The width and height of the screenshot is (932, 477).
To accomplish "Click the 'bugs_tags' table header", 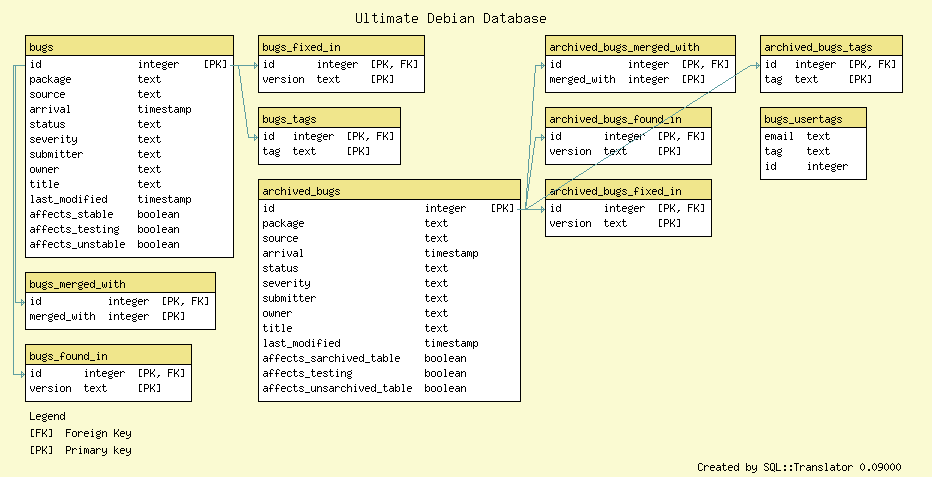I will 329,118.
